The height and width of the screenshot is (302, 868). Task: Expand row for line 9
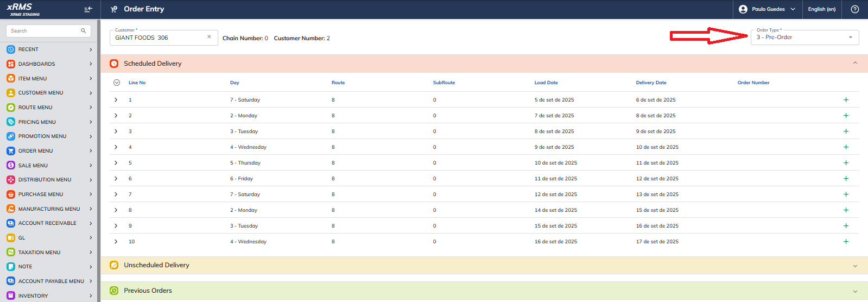(116, 226)
